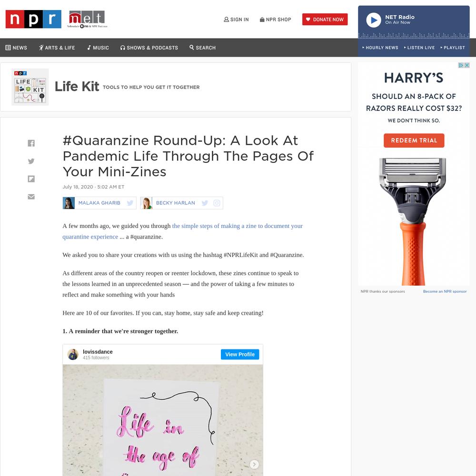Open Shows & Podcasts menu
Screen dimensions: 476x476
[149, 48]
